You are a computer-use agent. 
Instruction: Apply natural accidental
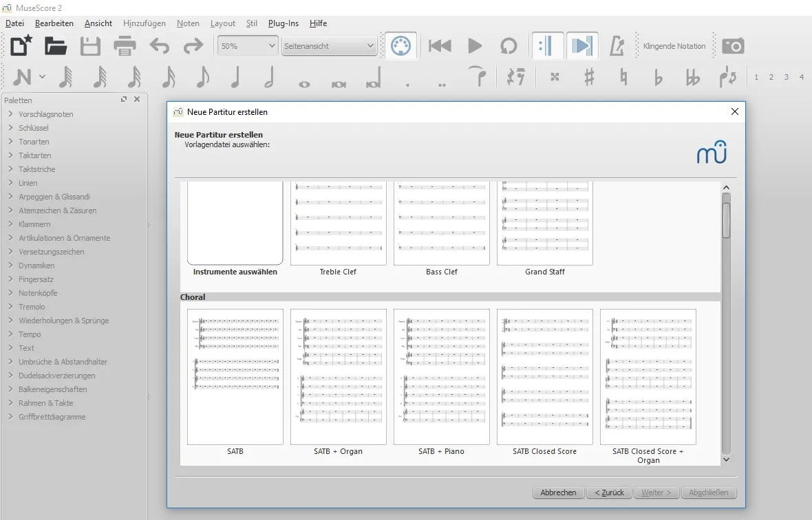(623, 77)
